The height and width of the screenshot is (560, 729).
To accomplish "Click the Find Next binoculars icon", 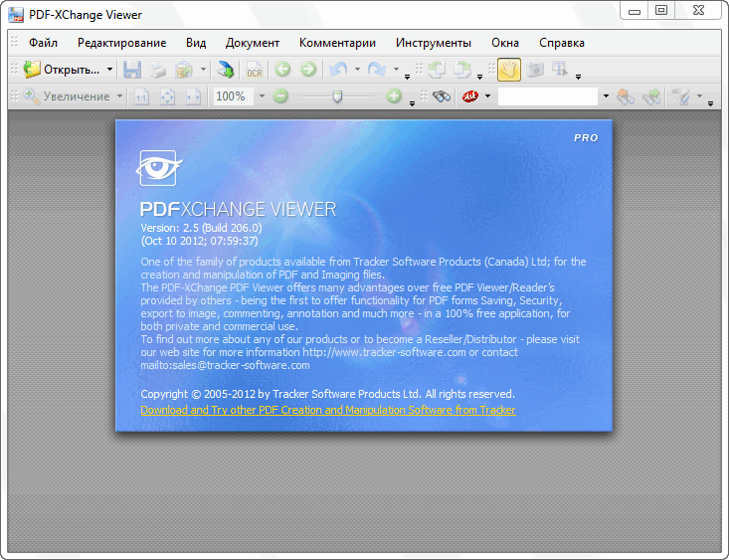I will tap(651, 96).
